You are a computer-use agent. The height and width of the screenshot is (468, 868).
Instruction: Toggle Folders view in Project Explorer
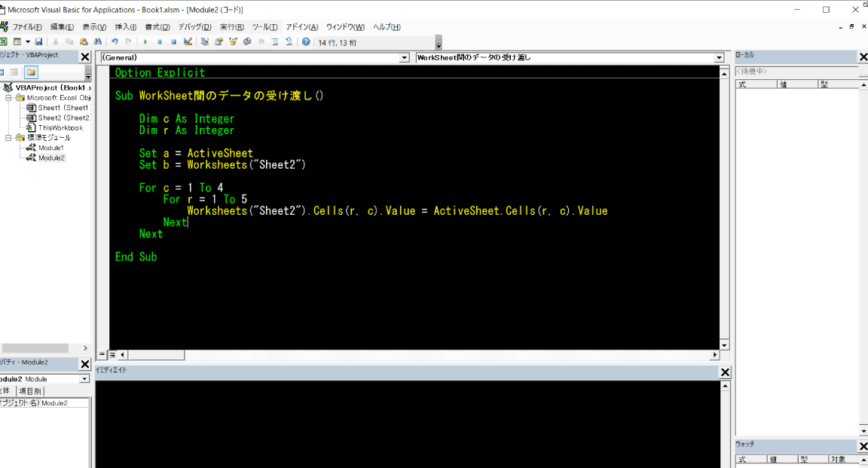(x=31, y=72)
